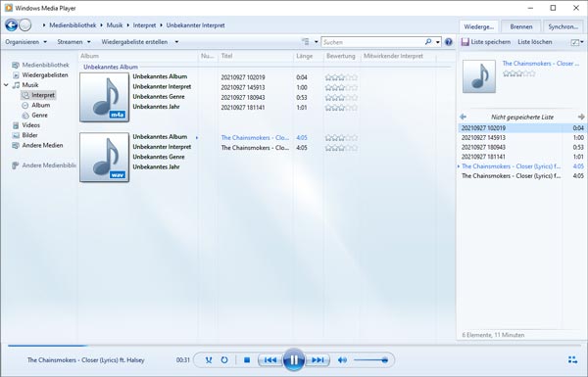Adjust the volume slider
Viewport: 588px width, 377px height.
tap(370, 360)
